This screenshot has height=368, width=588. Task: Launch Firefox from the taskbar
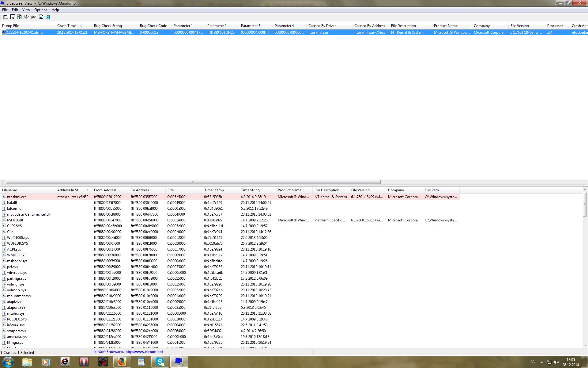pos(122,362)
